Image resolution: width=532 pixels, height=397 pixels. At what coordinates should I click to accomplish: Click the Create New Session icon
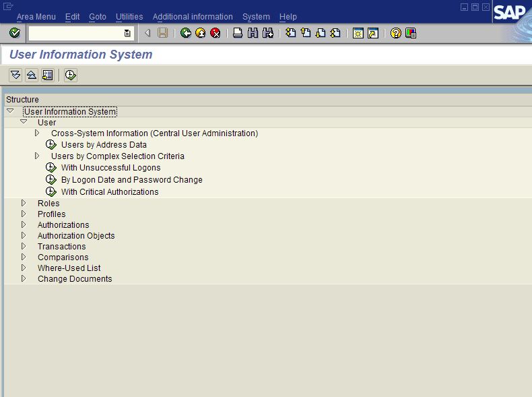tap(358, 33)
